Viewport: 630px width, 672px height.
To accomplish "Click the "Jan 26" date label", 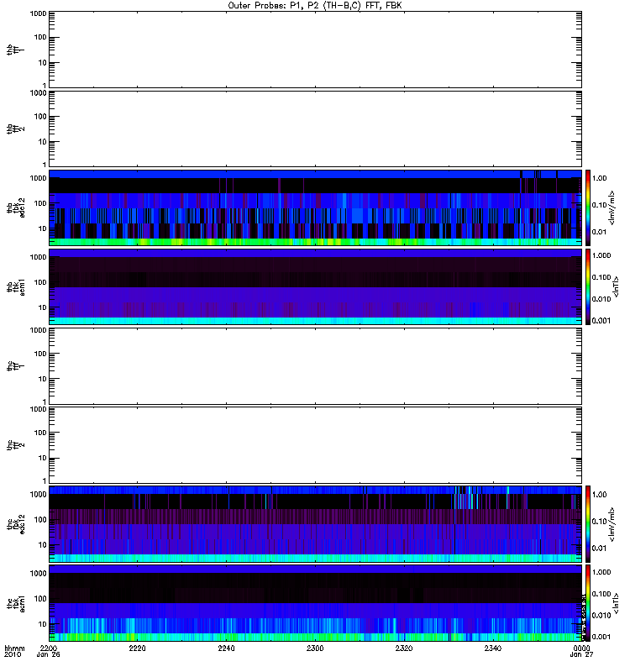I will pos(49,655).
